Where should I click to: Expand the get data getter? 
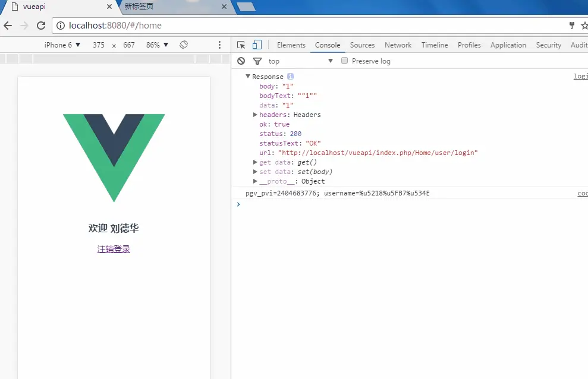(255, 162)
